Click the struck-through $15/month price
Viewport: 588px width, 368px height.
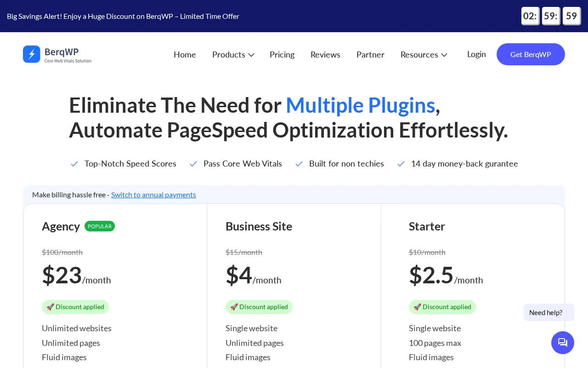[x=244, y=252]
